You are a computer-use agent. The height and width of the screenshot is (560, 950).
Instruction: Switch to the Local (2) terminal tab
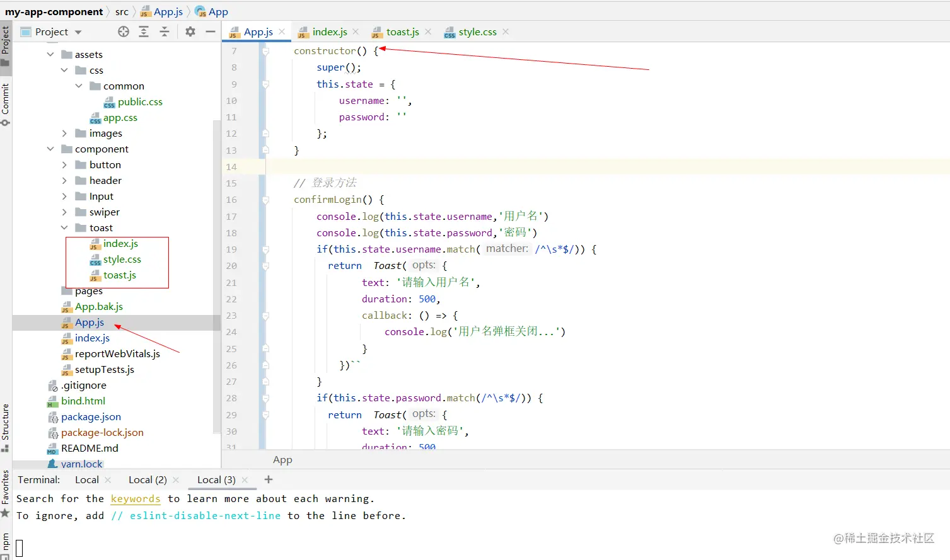(148, 479)
